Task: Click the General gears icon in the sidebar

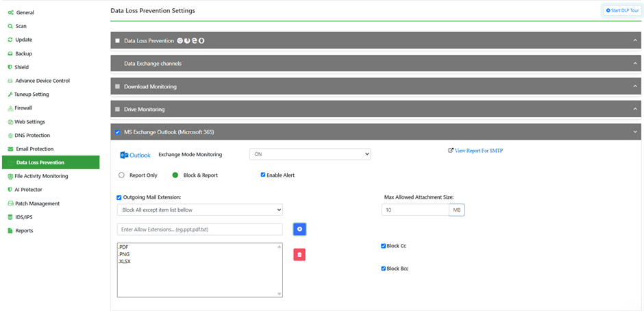Action: (11, 13)
